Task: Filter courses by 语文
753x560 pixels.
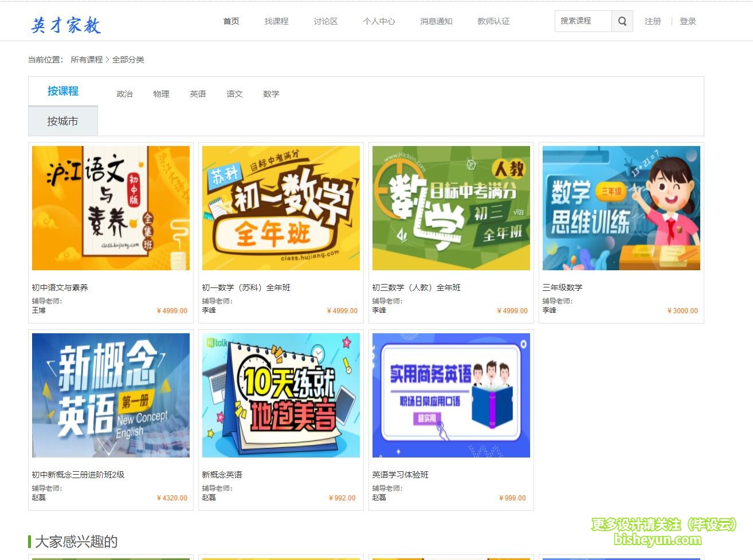Action: (x=234, y=94)
